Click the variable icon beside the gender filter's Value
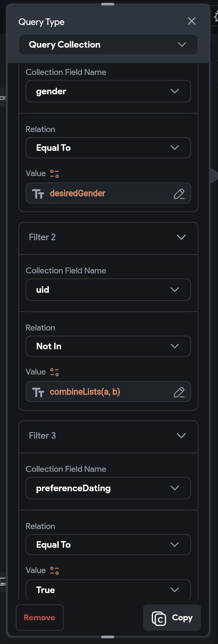The width and height of the screenshot is (218, 644). (54, 173)
